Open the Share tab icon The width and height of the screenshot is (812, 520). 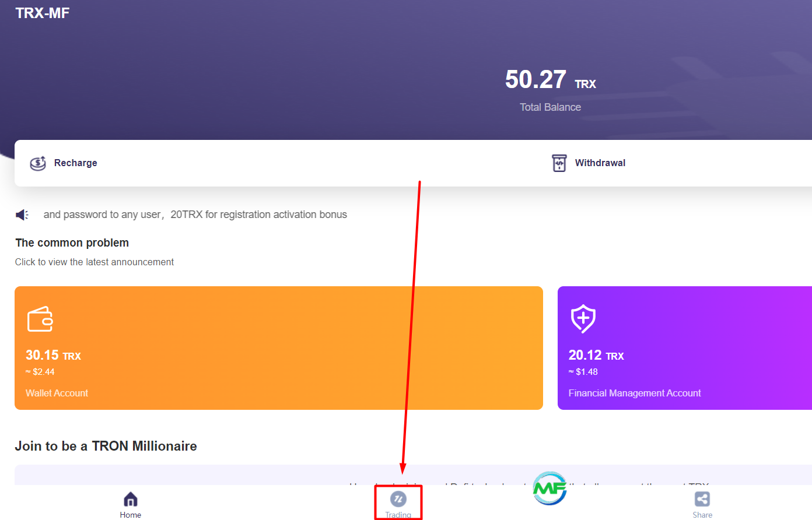coord(702,499)
